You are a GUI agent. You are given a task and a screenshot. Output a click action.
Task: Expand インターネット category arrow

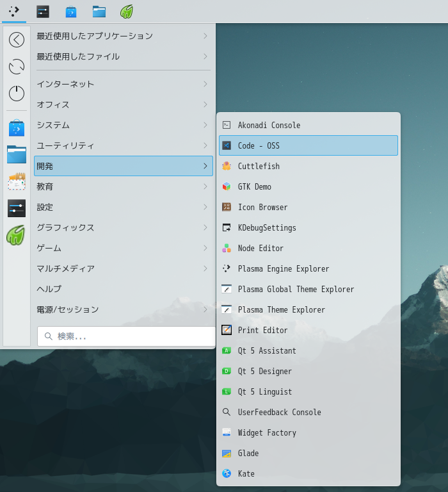(205, 84)
